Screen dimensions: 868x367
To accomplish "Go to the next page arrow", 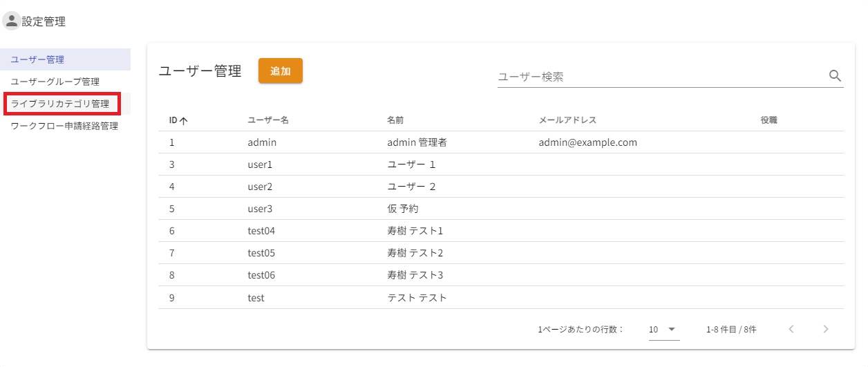I will point(826,330).
